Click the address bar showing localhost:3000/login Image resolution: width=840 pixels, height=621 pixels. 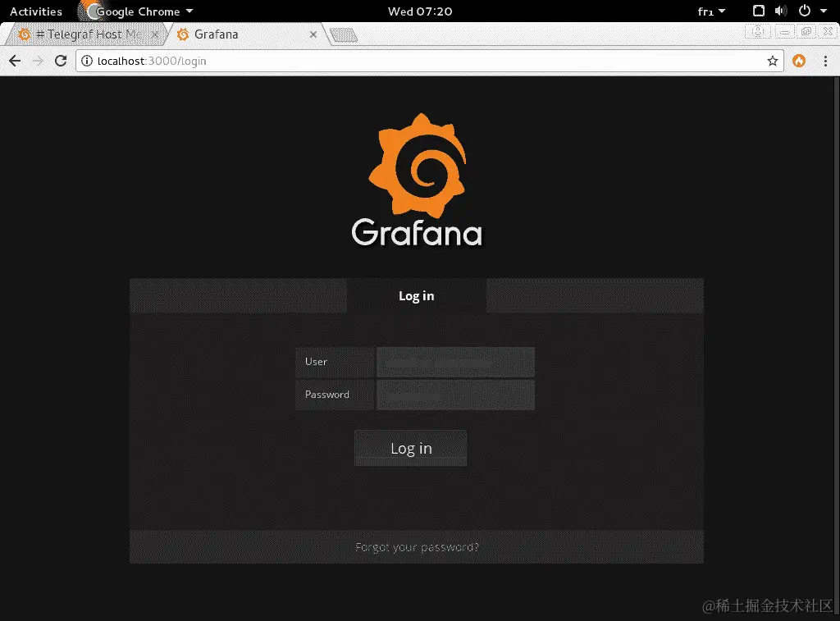click(428, 61)
